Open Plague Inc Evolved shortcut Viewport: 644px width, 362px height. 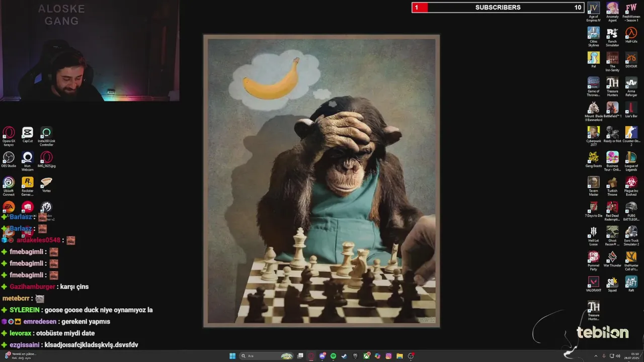click(631, 186)
